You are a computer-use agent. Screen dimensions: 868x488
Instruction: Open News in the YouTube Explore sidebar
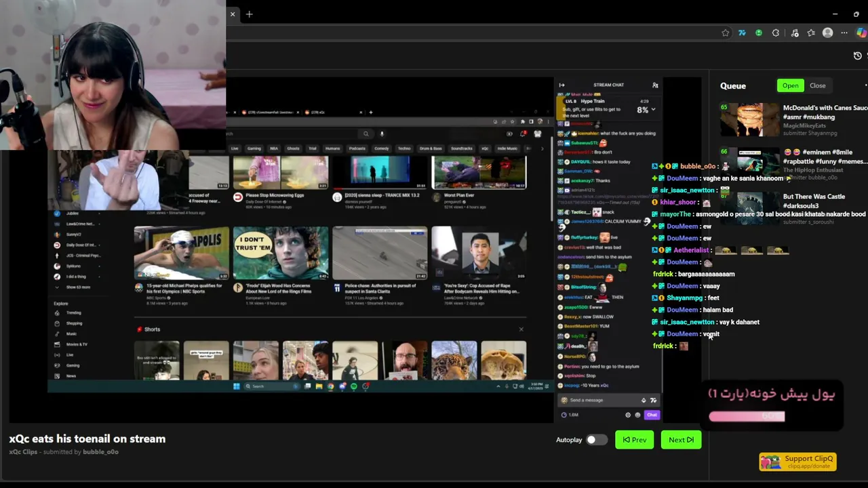(x=71, y=376)
